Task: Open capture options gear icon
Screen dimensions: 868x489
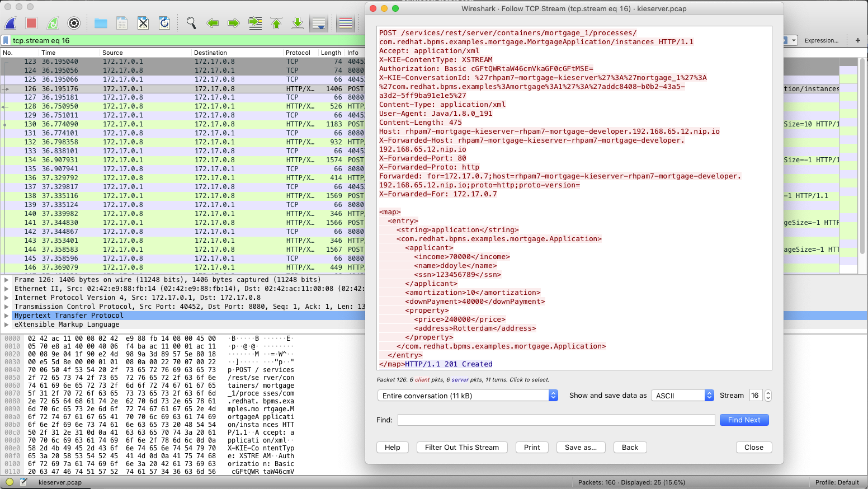Action: (x=74, y=23)
